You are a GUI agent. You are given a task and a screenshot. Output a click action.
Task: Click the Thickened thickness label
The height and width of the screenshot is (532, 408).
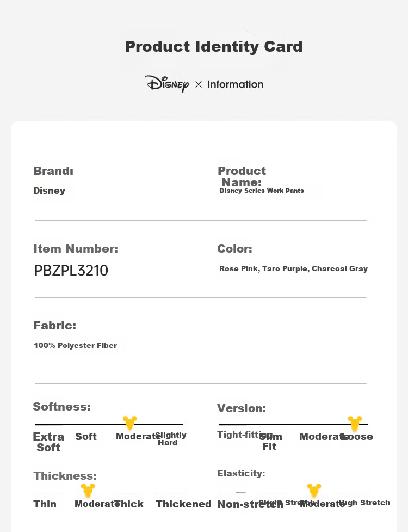point(184,504)
